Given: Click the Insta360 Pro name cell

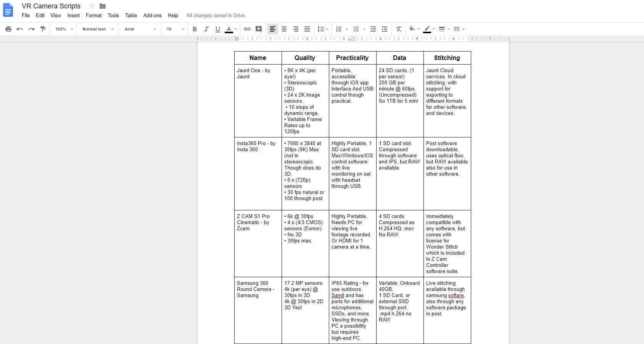Looking at the screenshot, I should coord(258,174).
